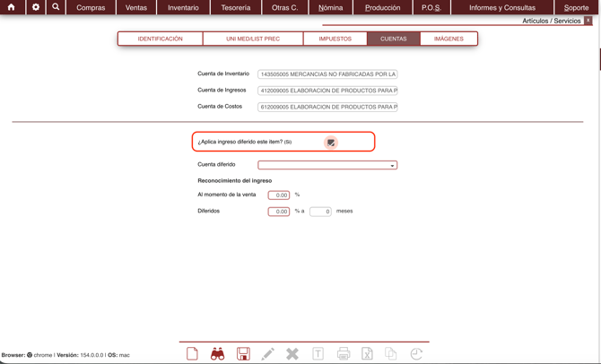The height and width of the screenshot is (364, 601).
Task: Click the Artículos / Servicios title text
Action: coord(551,21)
